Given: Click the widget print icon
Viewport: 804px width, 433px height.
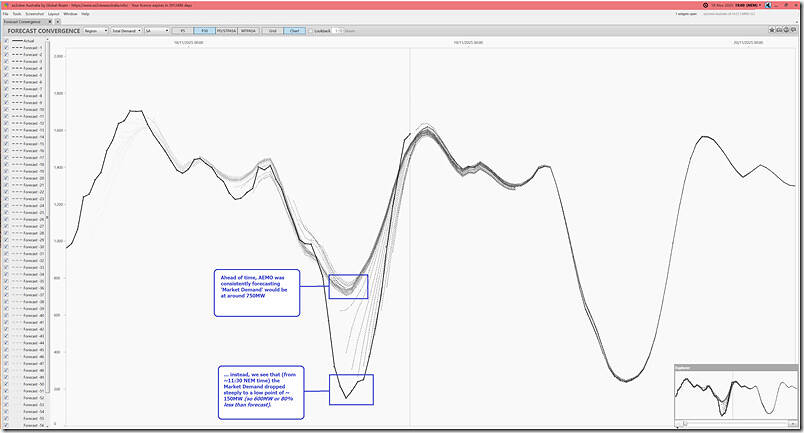Looking at the screenshot, I should point(786,31).
